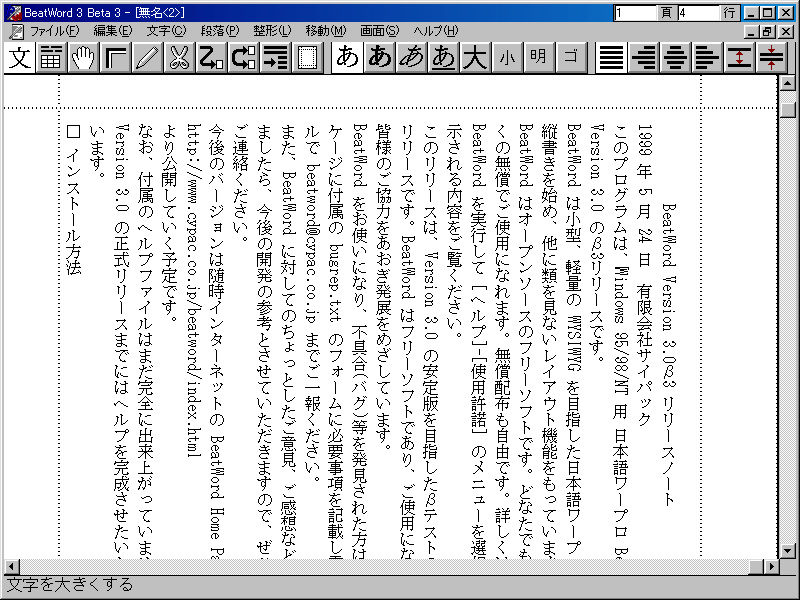800x600 pixels.
Task: Click the BeatWord title bar app icon
Action: point(14,13)
